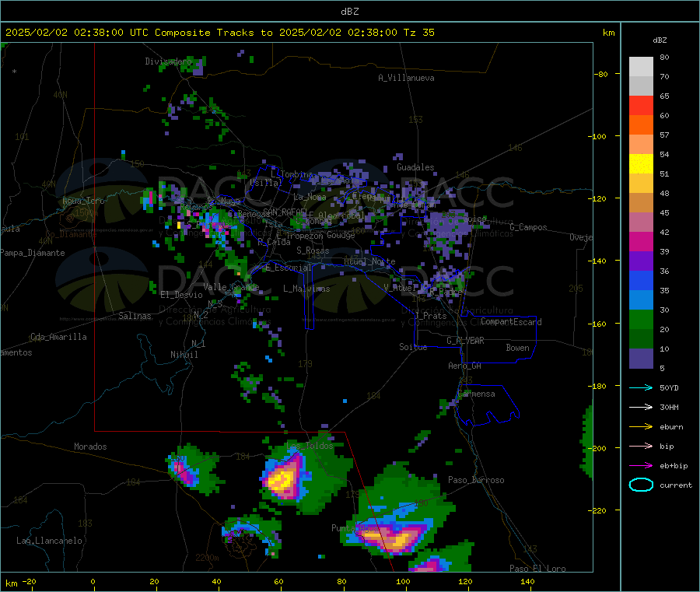Select the magenta 39-42 dBZ color band
The width and height of the screenshot is (700, 592).
tap(641, 241)
